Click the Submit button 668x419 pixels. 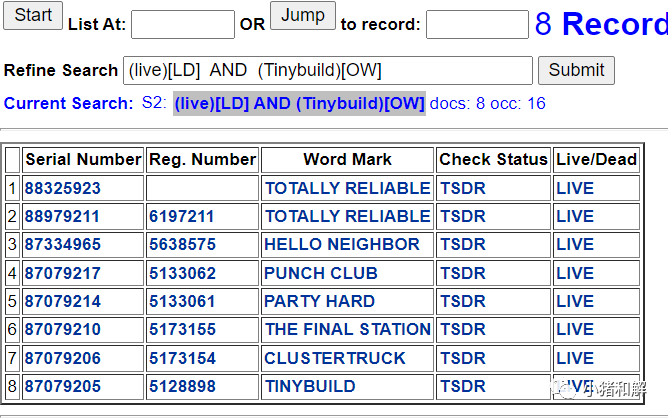(x=576, y=70)
